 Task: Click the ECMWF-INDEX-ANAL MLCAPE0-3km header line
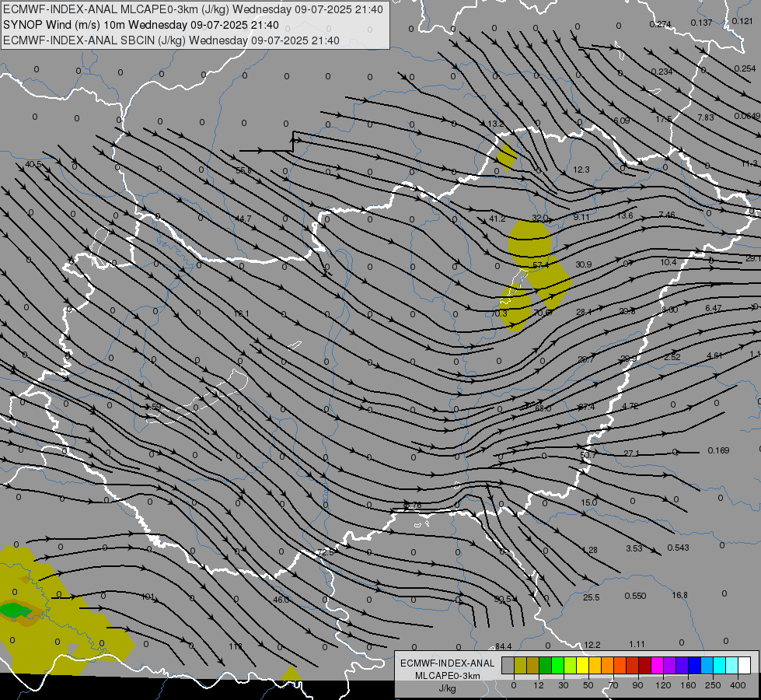point(193,9)
